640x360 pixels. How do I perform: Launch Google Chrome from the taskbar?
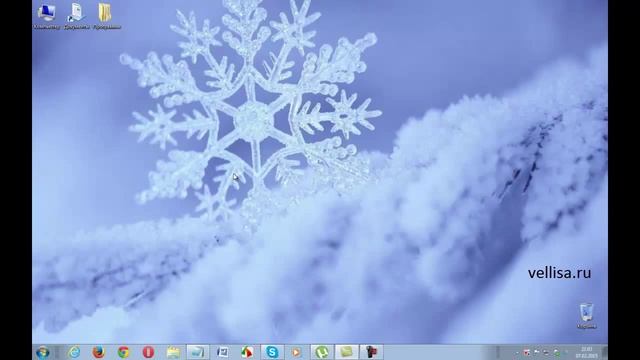[x=123, y=352]
